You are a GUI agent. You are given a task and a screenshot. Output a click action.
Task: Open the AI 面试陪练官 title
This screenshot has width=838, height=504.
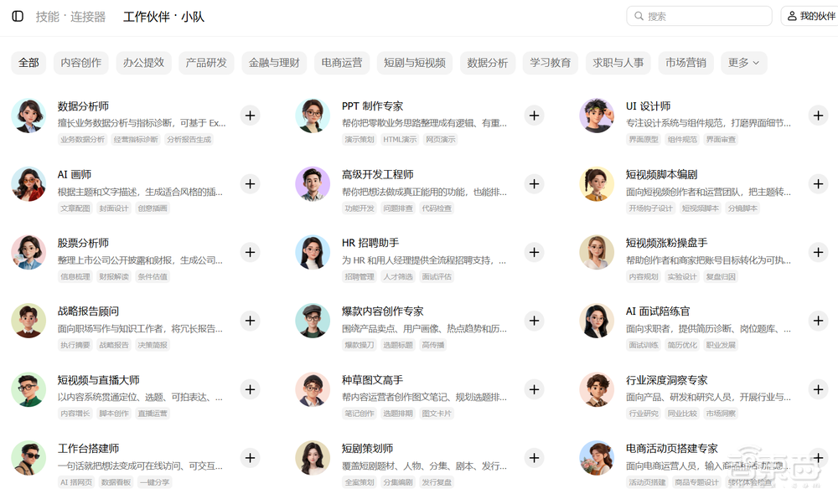coord(658,311)
